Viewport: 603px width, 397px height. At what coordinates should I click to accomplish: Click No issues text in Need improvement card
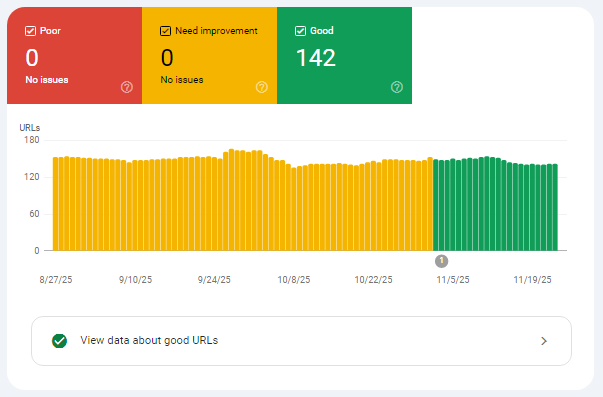182,80
